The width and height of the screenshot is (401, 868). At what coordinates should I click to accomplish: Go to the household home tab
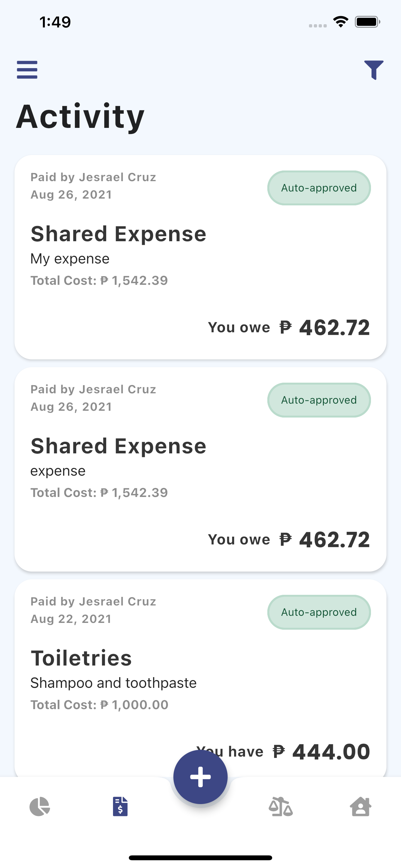click(x=361, y=807)
